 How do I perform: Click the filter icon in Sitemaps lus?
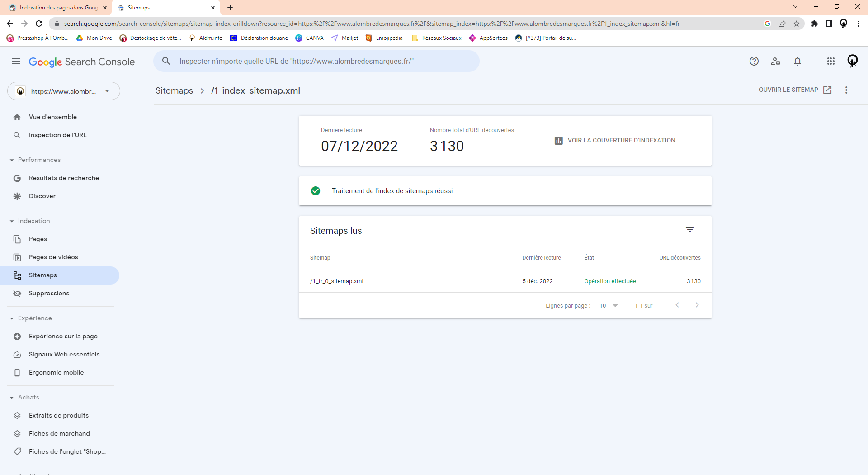pos(690,230)
